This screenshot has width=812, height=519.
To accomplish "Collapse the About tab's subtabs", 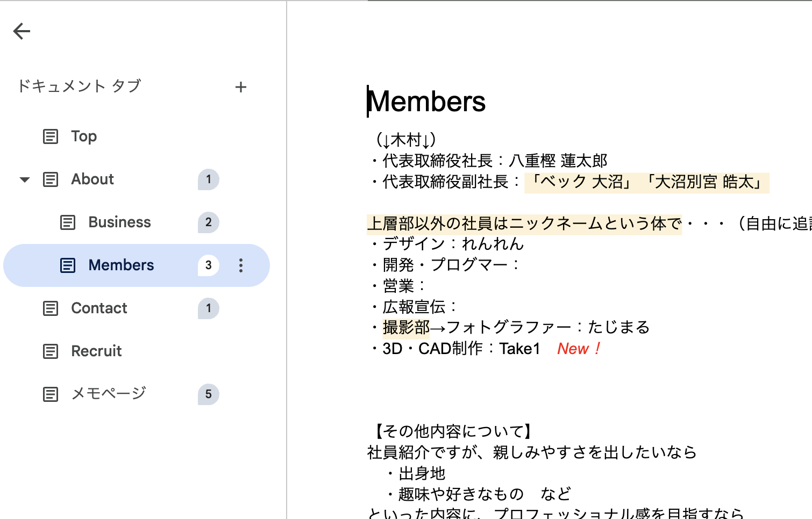I will (25, 179).
